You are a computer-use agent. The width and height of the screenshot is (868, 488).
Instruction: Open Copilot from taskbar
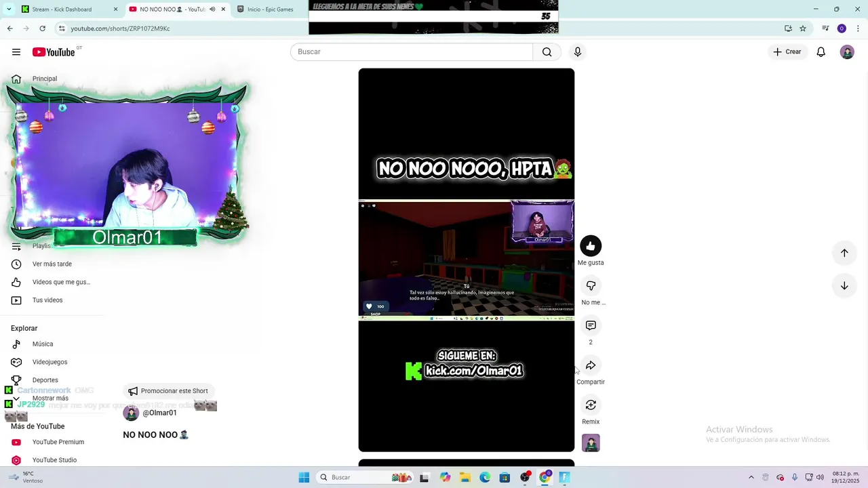[445, 477]
